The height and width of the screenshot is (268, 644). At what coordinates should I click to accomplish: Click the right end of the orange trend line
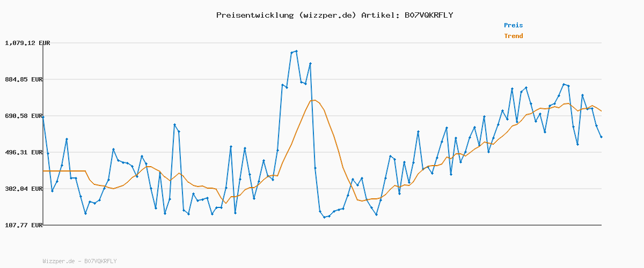tap(601, 111)
